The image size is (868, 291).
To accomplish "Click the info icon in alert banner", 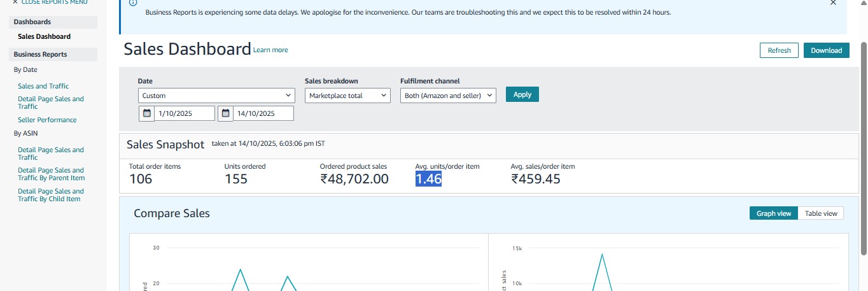I will pyautogui.click(x=132, y=3).
